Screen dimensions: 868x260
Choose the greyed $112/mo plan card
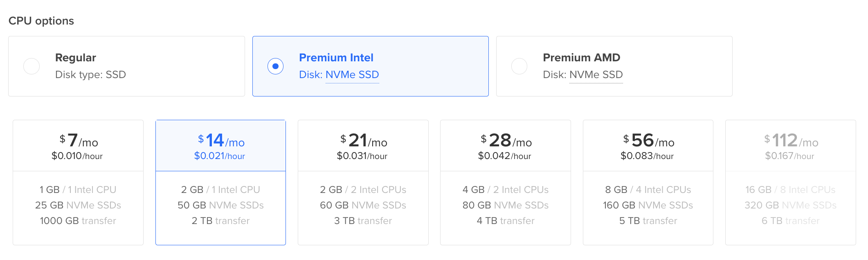(x=790, y=182)
